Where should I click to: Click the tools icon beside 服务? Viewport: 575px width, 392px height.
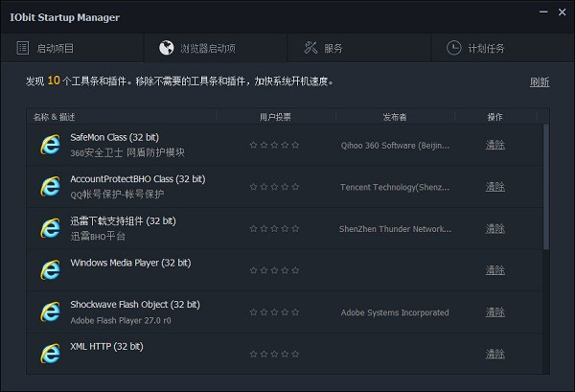coord(310,48)
